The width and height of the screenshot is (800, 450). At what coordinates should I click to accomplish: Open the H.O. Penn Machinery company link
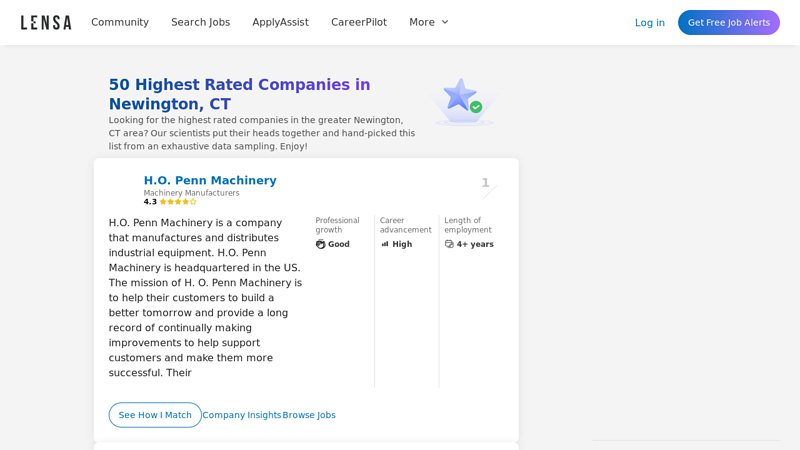pos(210,181)
